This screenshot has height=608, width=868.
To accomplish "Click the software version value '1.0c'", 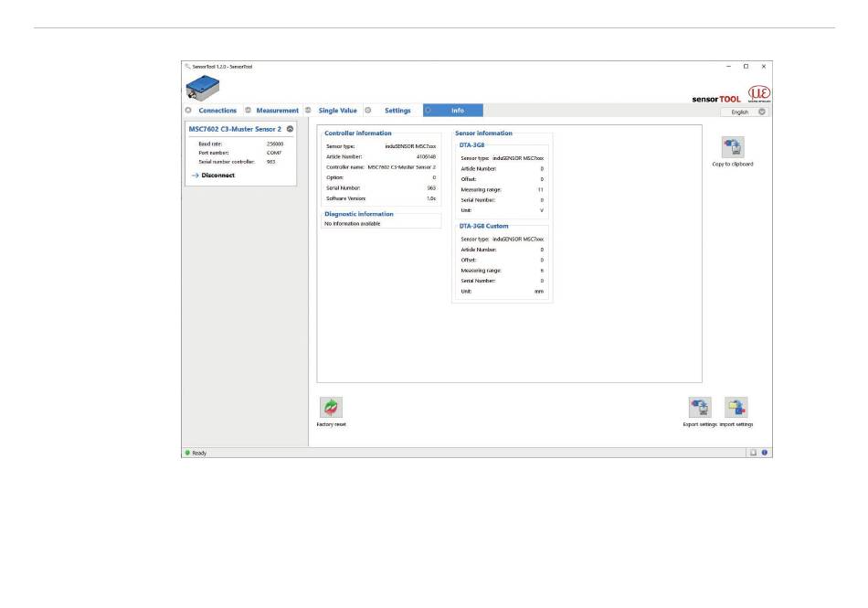I will pos(431,198).
